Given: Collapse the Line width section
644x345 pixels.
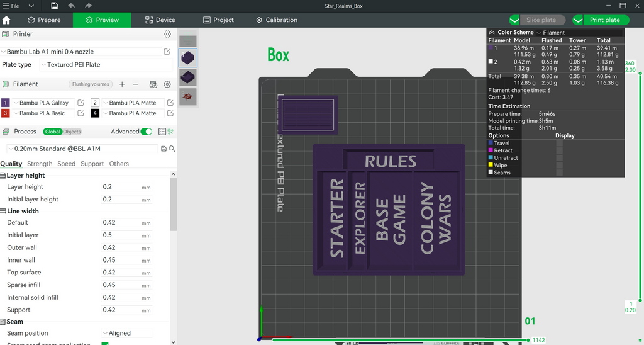Looking at the screenshot, I should (3, 212).
